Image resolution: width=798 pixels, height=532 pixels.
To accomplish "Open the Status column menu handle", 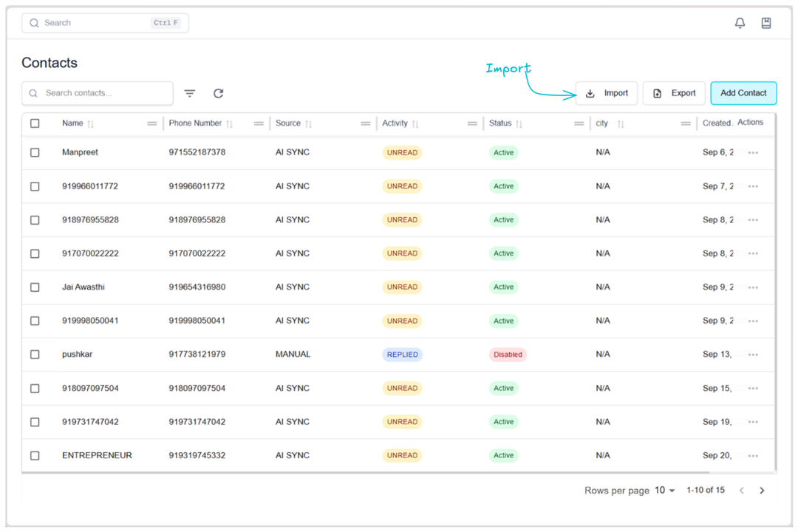I will (579, 123).
